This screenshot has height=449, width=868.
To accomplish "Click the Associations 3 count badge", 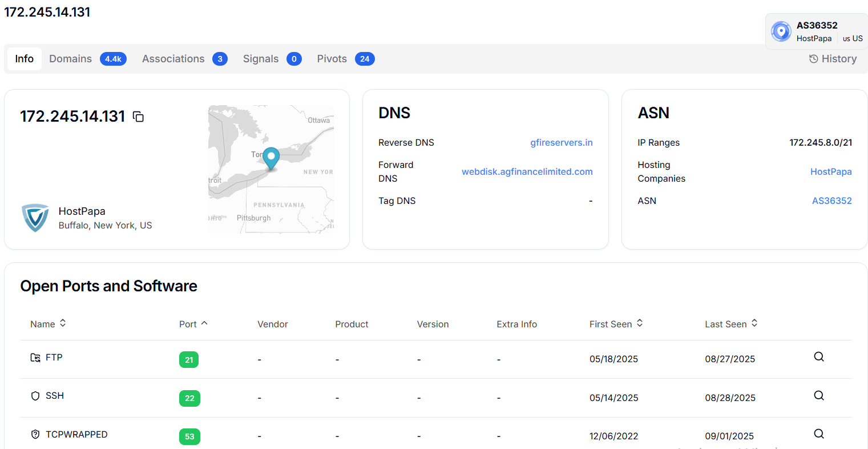I will pos(220,59).
